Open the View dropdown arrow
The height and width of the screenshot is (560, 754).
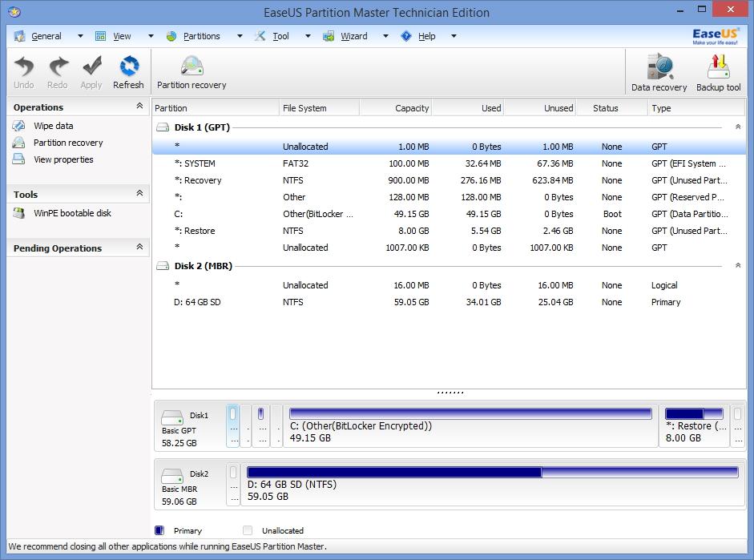(x=151, y=36)
